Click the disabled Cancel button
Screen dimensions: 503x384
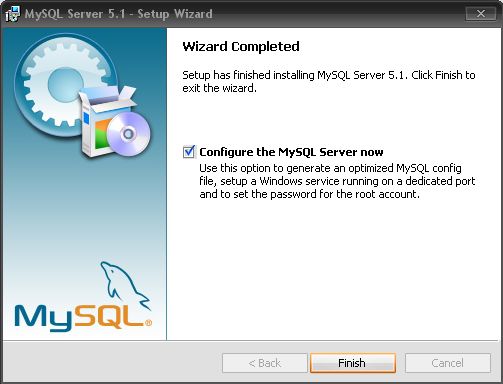(448, 363)
